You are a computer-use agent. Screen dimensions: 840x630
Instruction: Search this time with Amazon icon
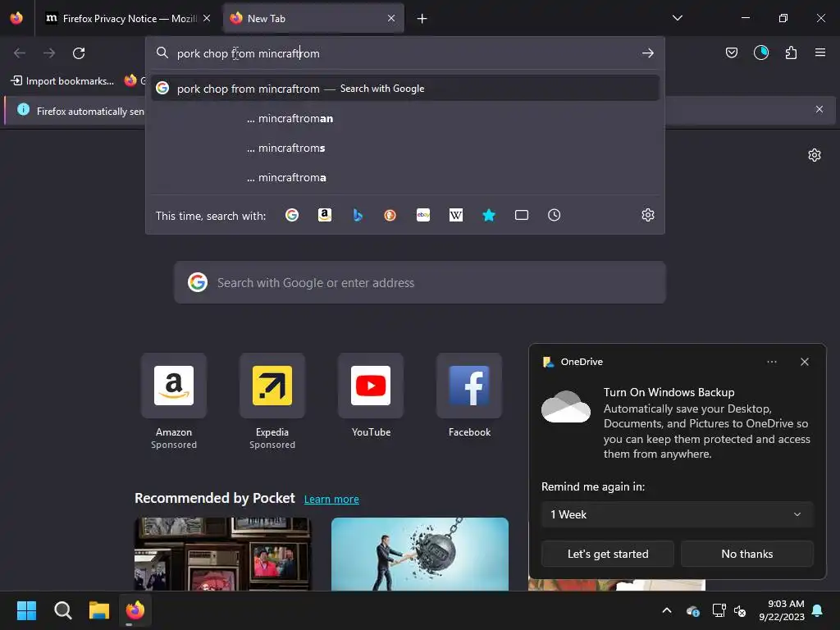coord(325,216)
